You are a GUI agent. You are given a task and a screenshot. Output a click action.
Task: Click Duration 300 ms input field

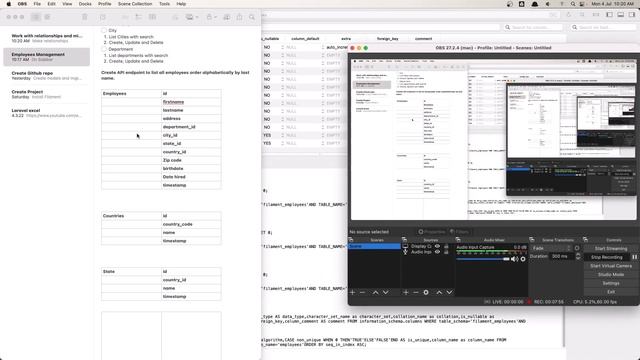(562, 256)
